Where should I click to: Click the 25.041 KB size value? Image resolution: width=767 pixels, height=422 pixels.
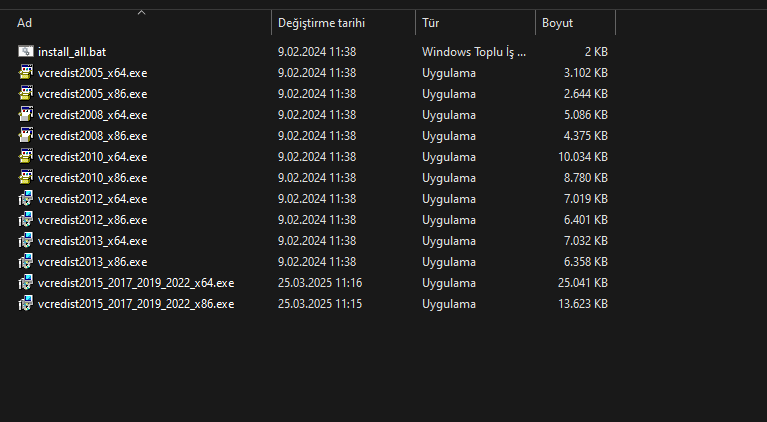(583, 283)
